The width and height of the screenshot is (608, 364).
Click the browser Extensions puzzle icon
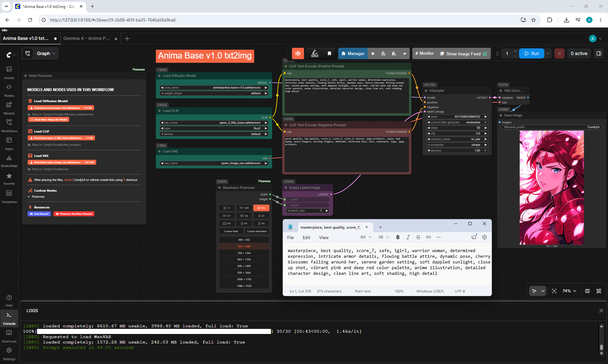549,20
